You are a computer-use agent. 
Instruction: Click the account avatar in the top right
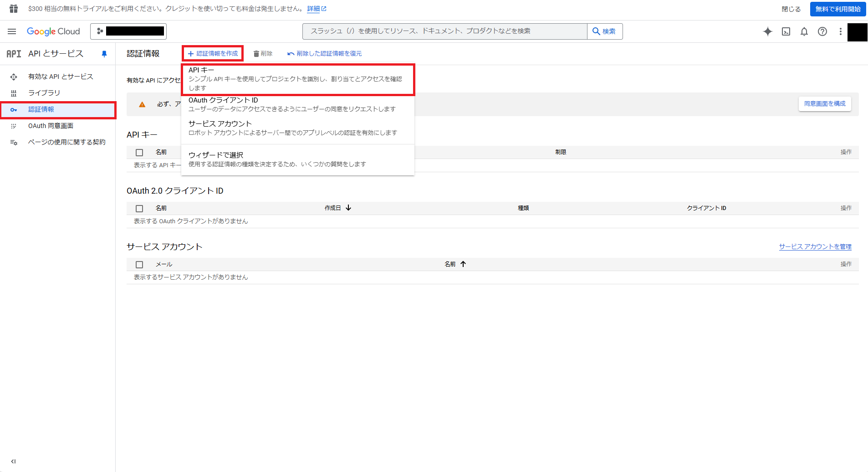tap(857, 32)
